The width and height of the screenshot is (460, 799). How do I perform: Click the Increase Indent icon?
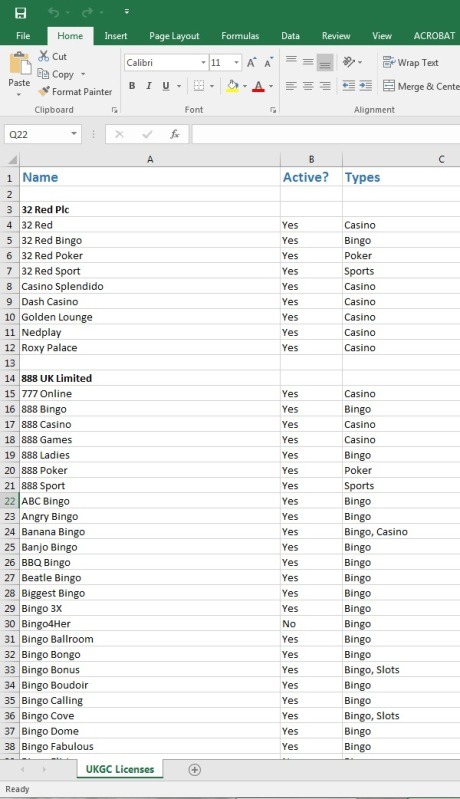366,86
